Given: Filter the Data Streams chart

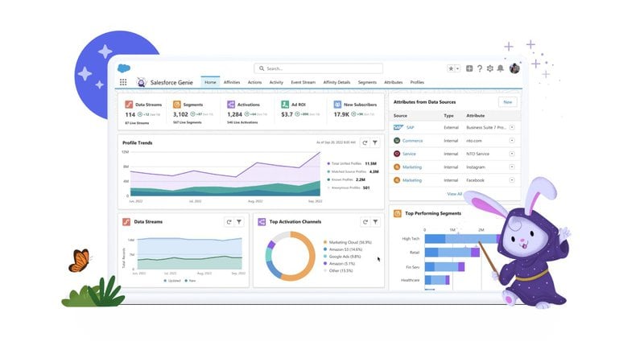Looking at the screenshot, I should coord(239,222).
